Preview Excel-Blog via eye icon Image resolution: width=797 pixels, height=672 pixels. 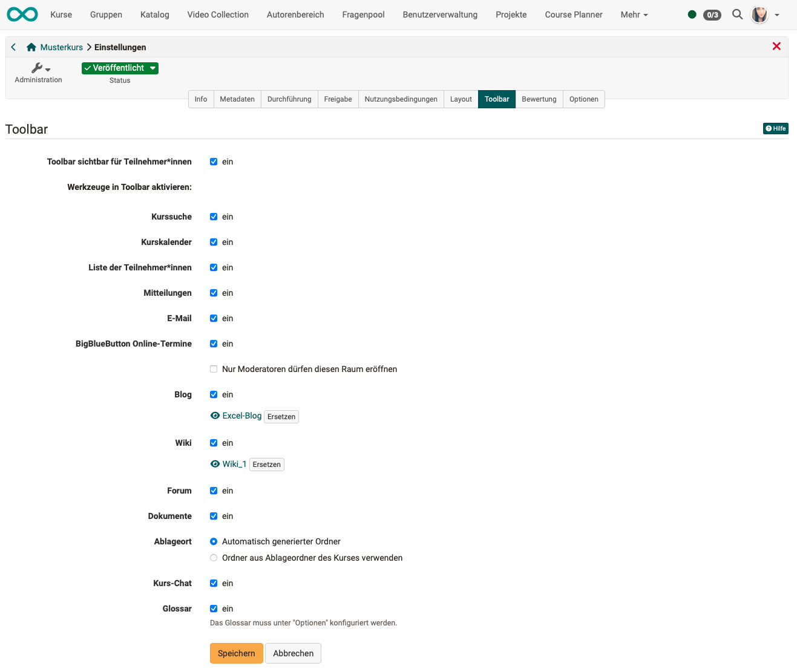(x=215, y=416)
